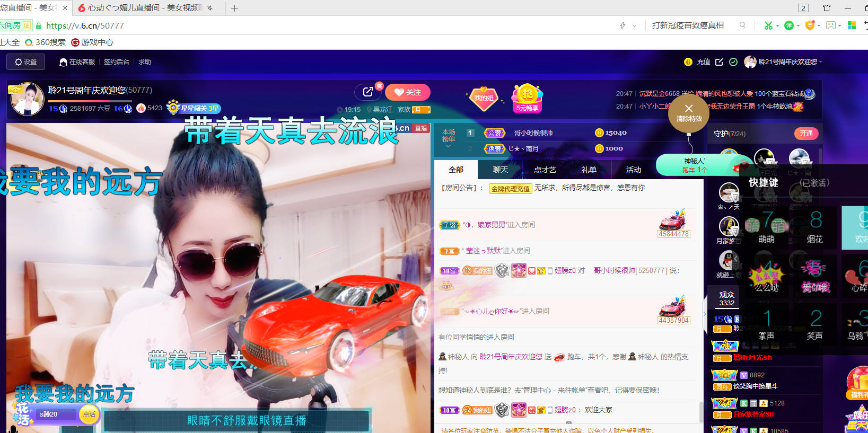The width and height of the screenshot is (868, 433).
Task: Switch to the 点才艺 tab
Action: (x=545, y=170)
